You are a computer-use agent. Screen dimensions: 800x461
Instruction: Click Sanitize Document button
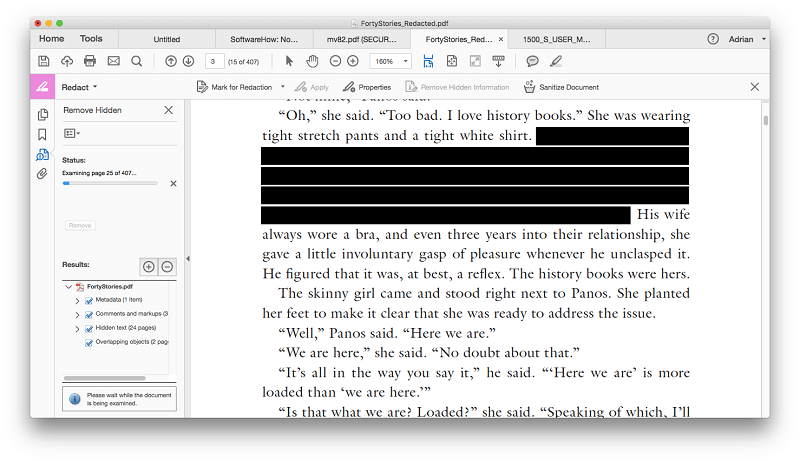point(561,87)
